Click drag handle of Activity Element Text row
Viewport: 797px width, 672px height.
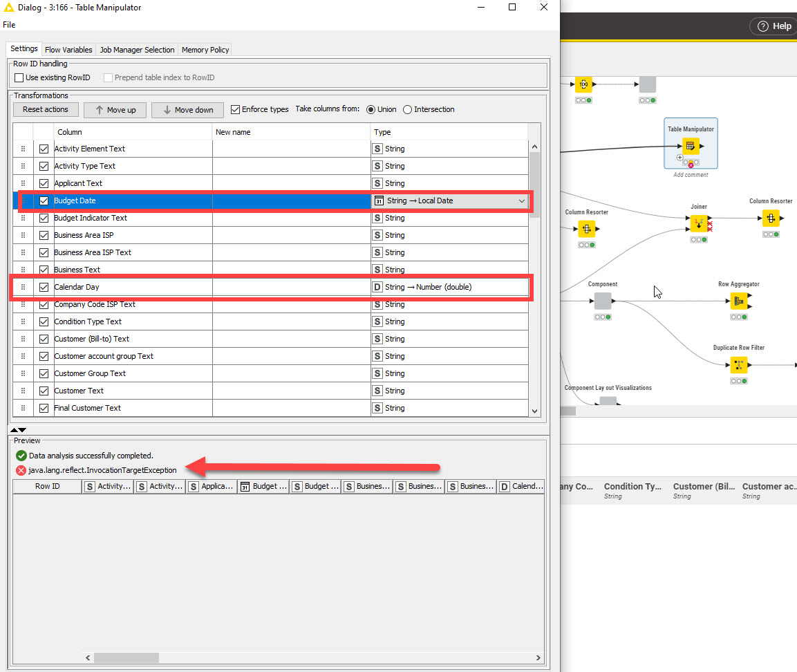[x=23, y=149]
